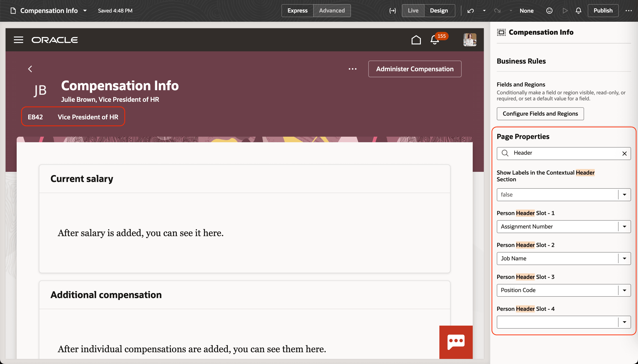The width and height of the screenshot is (638, 364).
Task: Click the page flow arrow icon left of Live
Action: tap(392, 10)
